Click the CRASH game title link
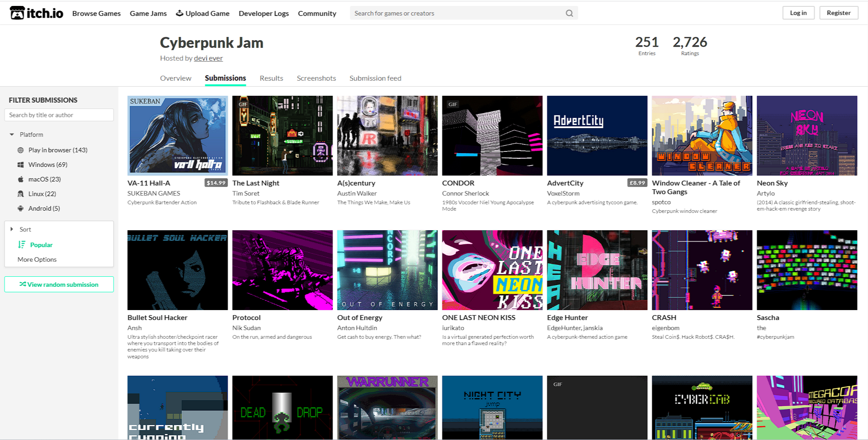 point(664,317)
